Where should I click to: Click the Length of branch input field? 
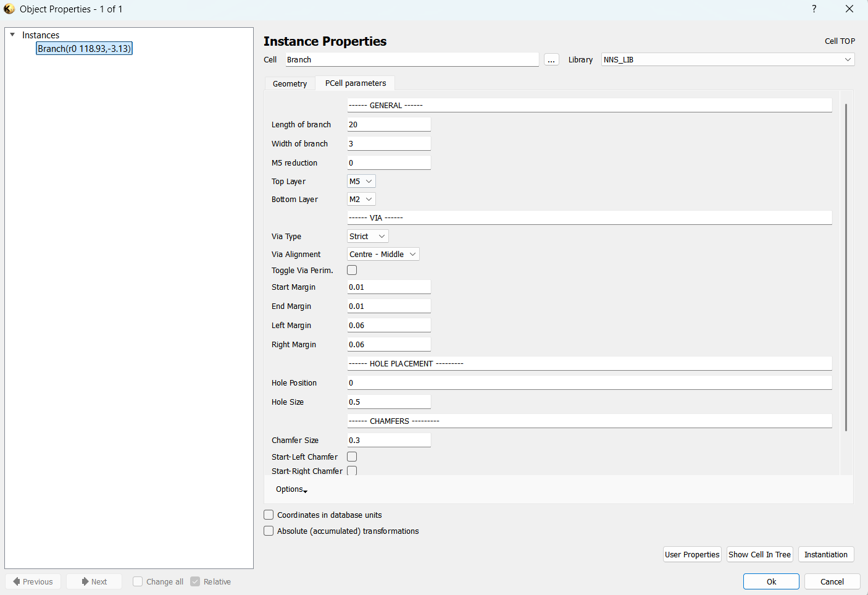(388, 125)
